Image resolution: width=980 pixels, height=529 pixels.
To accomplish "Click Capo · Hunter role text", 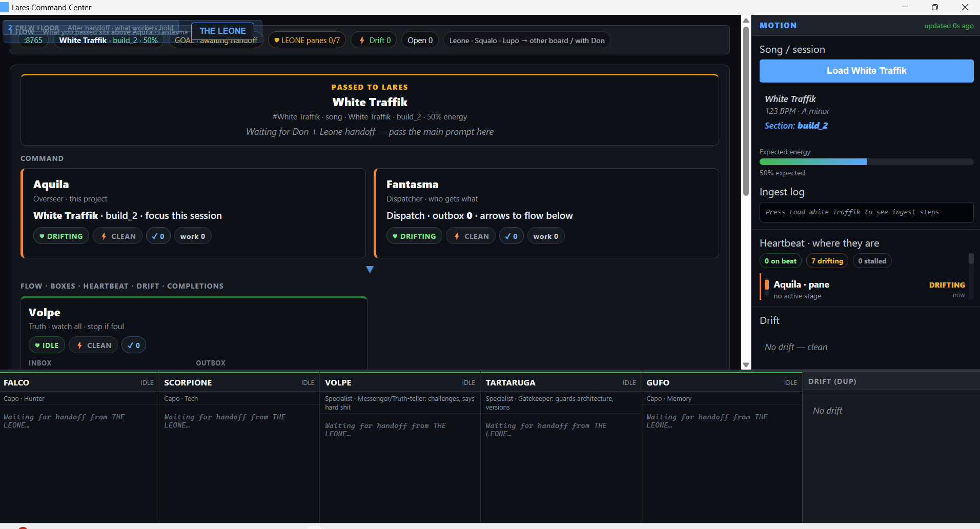I will tap(24, 399).
